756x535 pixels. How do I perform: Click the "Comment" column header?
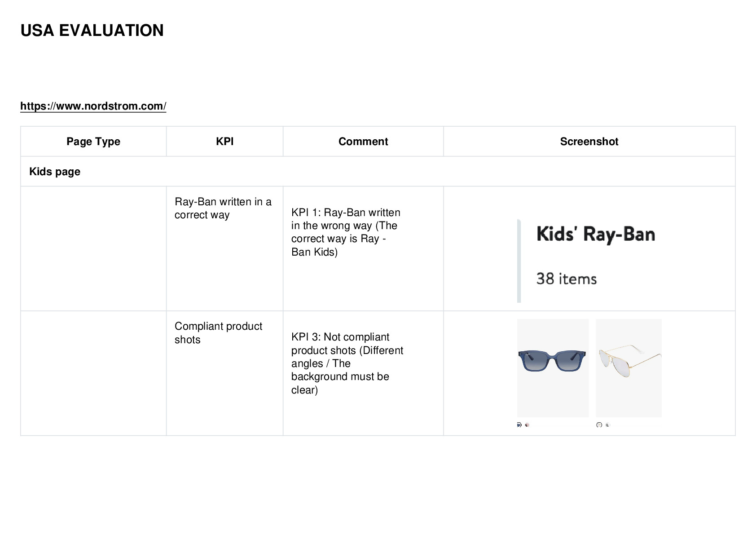click(363, 141)
